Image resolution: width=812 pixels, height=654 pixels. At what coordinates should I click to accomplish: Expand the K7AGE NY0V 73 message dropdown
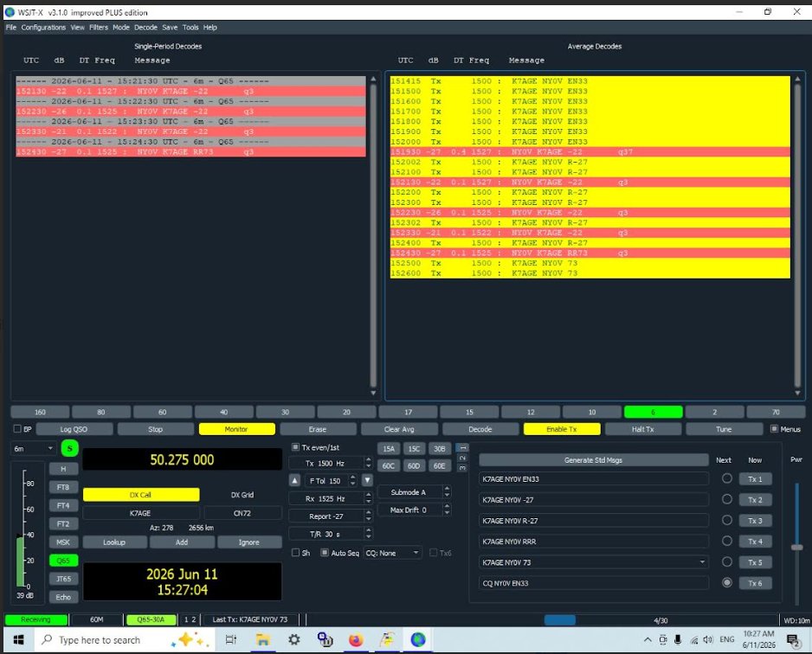[702, 562]
